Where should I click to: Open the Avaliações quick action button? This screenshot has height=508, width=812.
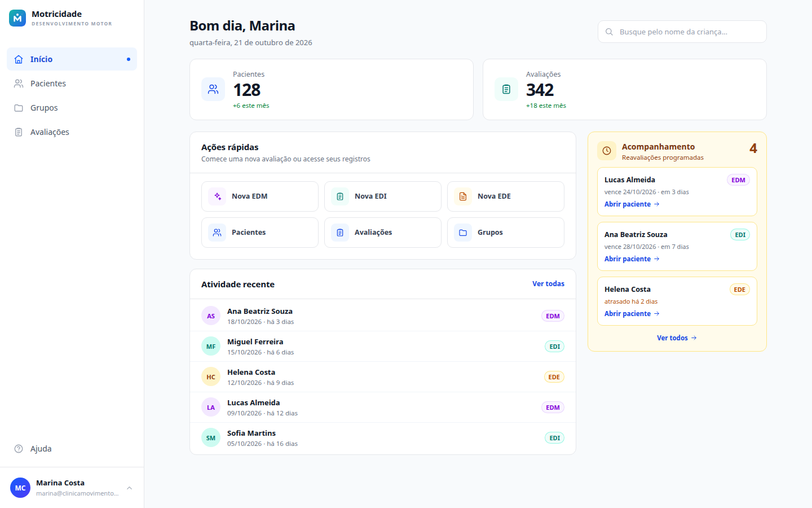click(383, 233)
